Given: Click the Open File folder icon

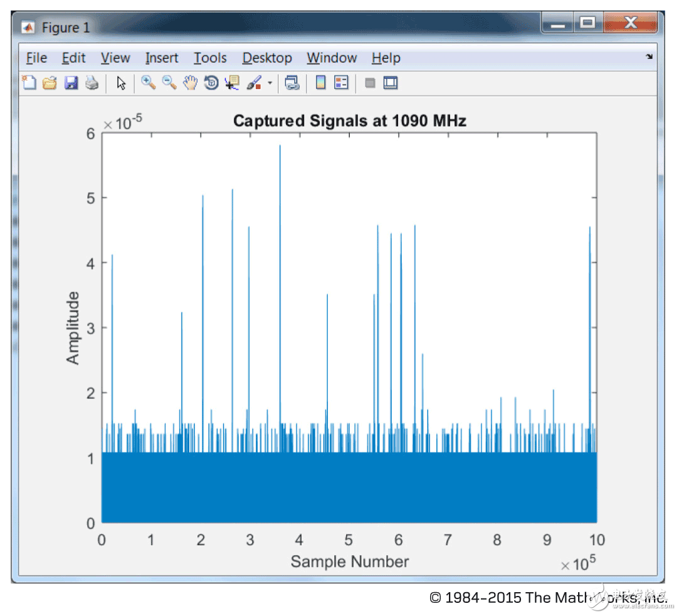Looking at the screenshot, I should tap(50, 83).
